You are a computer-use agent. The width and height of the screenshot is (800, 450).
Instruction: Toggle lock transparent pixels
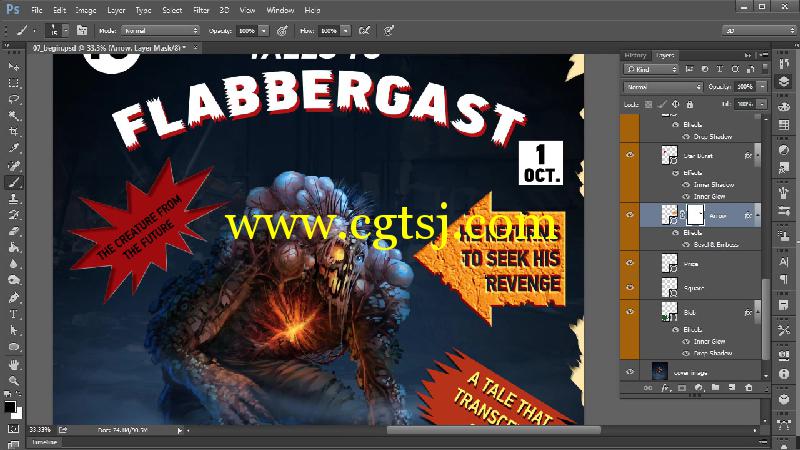pyautogui.click(x=648, y=104)
